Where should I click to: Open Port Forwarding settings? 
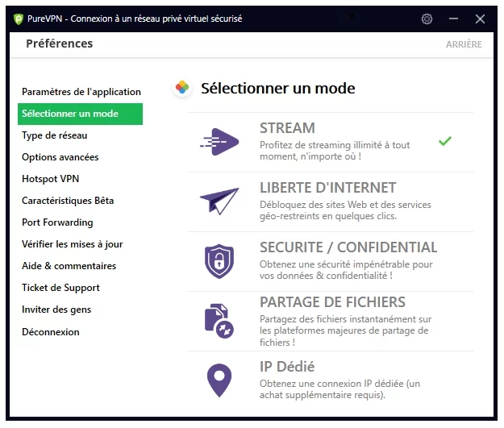pyautogui.click(x=57, y=222)
